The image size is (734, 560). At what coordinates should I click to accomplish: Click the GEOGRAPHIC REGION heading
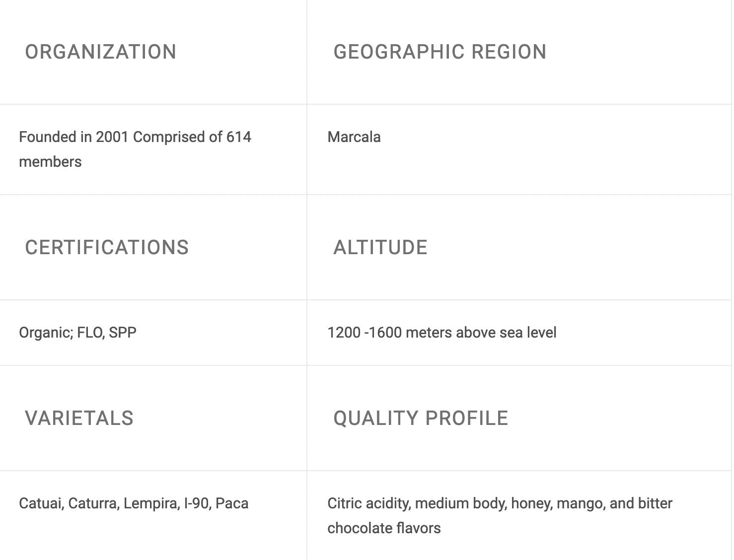(x=440, y=52)
